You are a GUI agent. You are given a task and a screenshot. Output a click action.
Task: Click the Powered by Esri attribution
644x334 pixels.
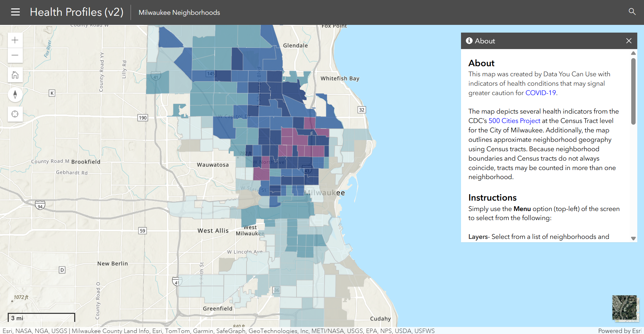pos(619,331)
